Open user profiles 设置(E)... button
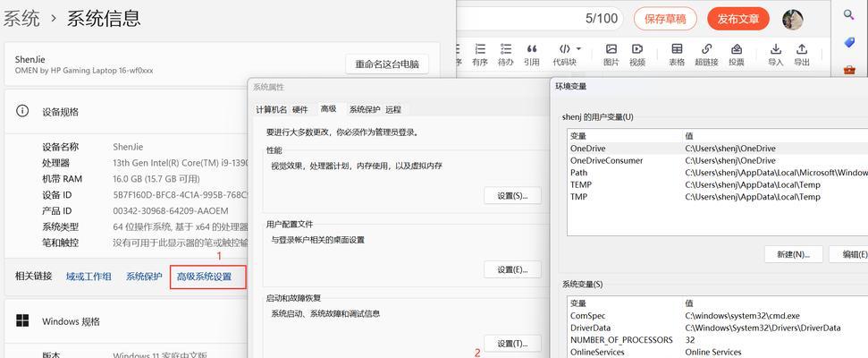 click(512, 269)
